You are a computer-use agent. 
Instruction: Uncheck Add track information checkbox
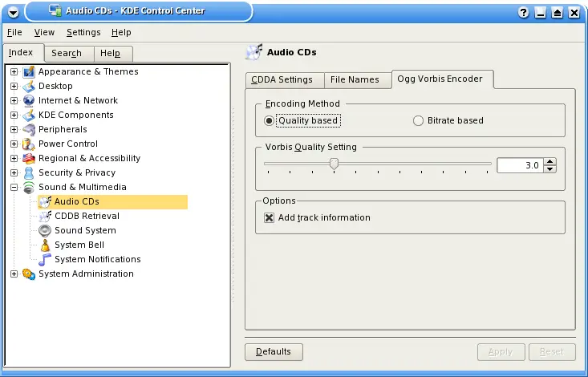point(270,217)
